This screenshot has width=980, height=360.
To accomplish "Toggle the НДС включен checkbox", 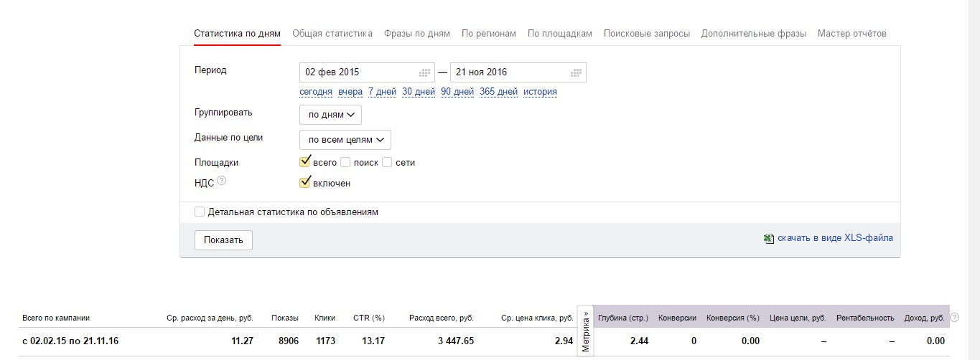I will (304, 182).
